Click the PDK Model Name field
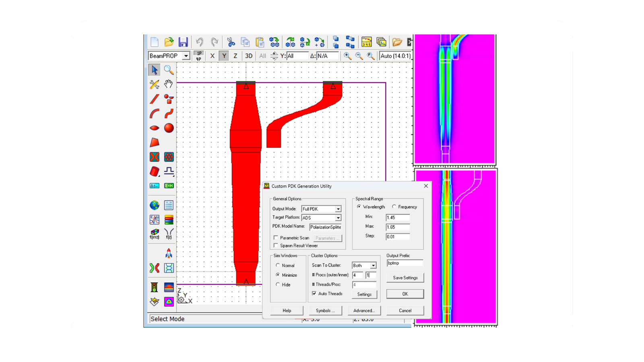644x362 pixels. 326,227
